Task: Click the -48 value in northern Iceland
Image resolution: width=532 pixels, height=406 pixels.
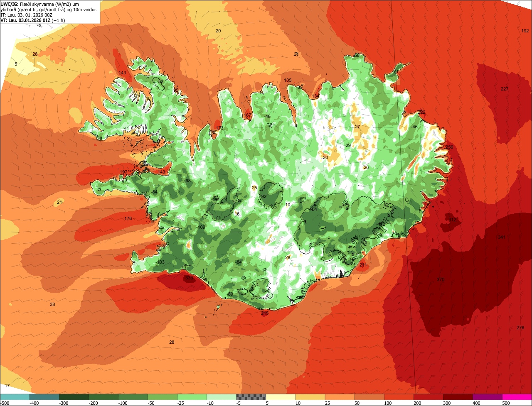Action: [267, 116]
